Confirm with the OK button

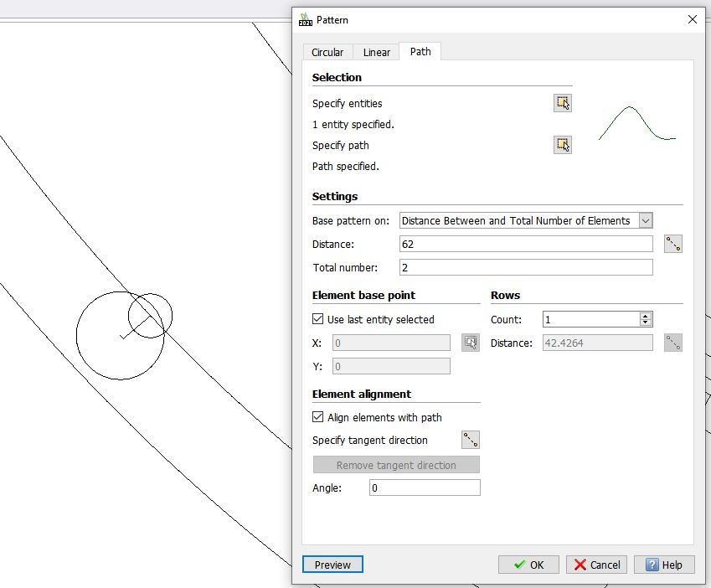[x=528, y=565]
